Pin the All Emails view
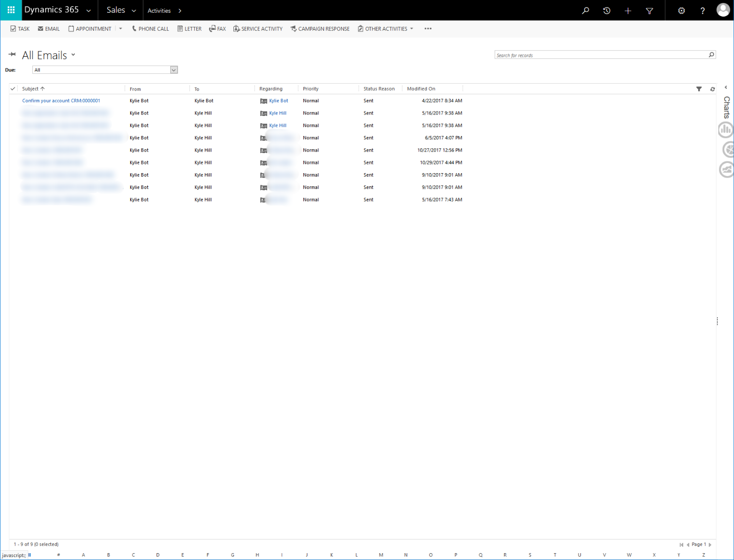734x560 pixels. 12,54
